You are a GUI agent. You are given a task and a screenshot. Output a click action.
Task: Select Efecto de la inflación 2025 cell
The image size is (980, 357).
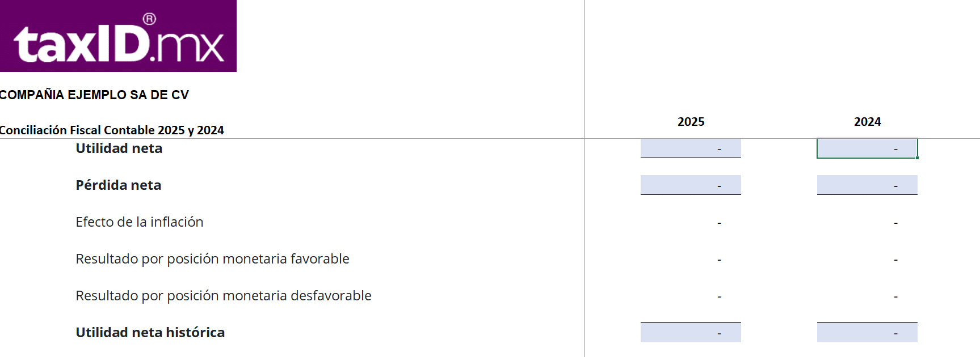click(x=691, y=222)
